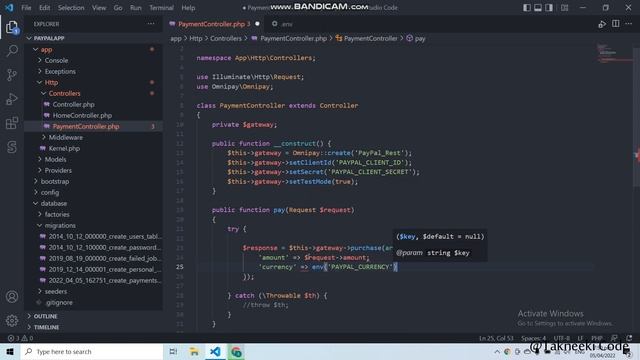Click taskbar search box

(x=92, y=351)
